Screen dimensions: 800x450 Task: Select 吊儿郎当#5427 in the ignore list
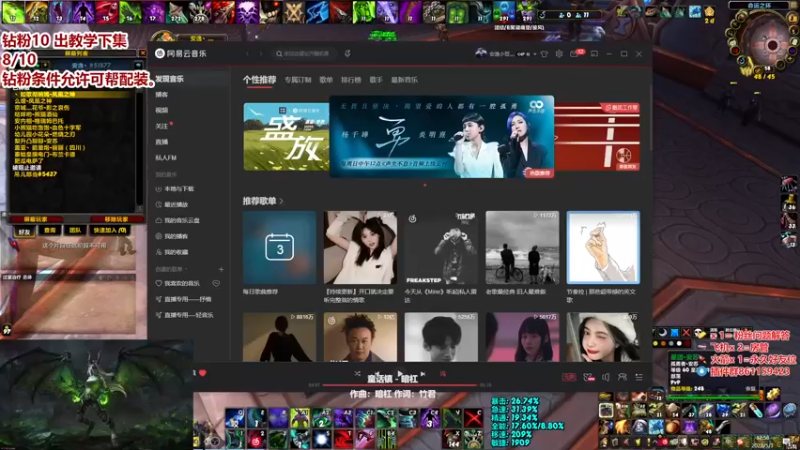pyautogui.click(x=35, y=174)
